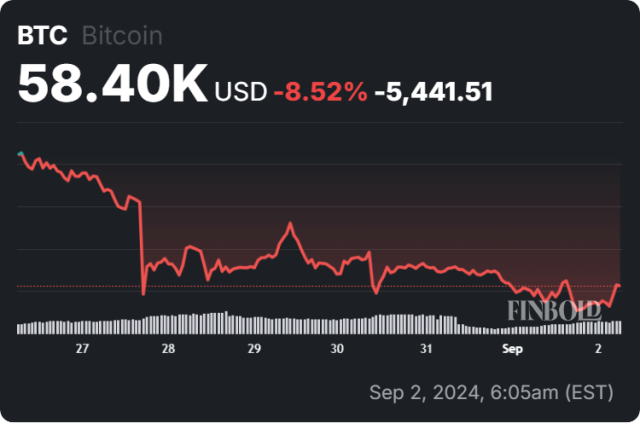Image resolution: width=640 pixels, height=423 pixels.
Task: Click the -8.52% percentage change
Action: (x=313, y=92)
